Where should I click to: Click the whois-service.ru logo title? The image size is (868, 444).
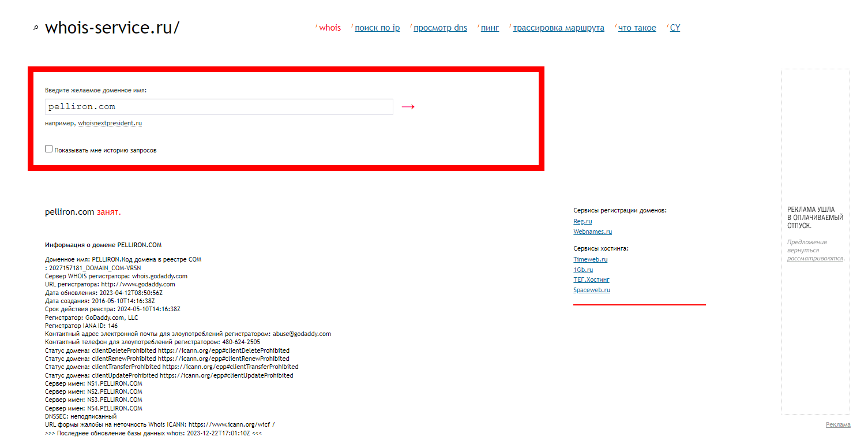(x=112, y=27)
